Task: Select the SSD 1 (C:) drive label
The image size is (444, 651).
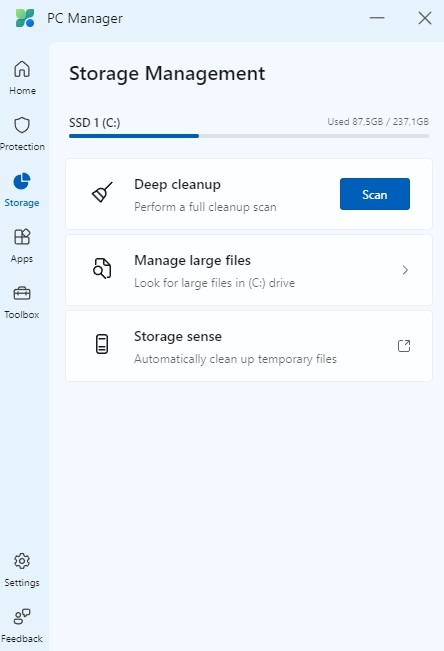Action: pos(95,123)
